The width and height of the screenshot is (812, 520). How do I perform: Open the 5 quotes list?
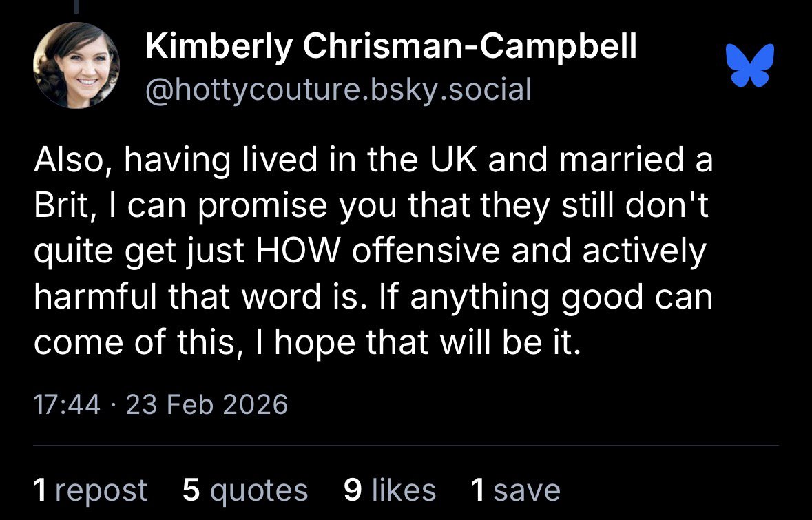(245, 490)
